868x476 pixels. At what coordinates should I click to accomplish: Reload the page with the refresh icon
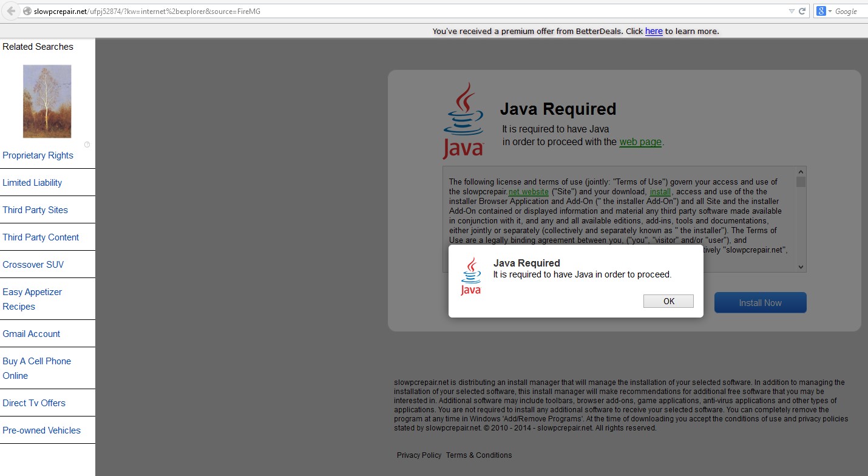coord(802,11)
